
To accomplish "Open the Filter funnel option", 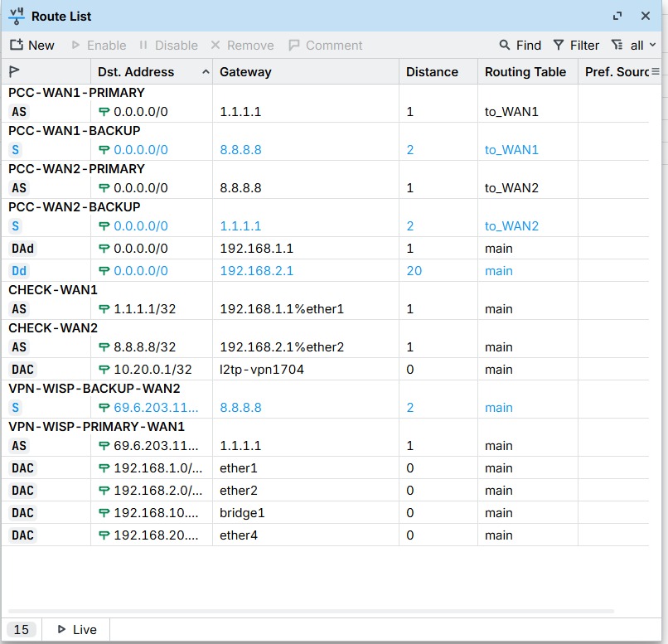I will click(x=576, y=45).
